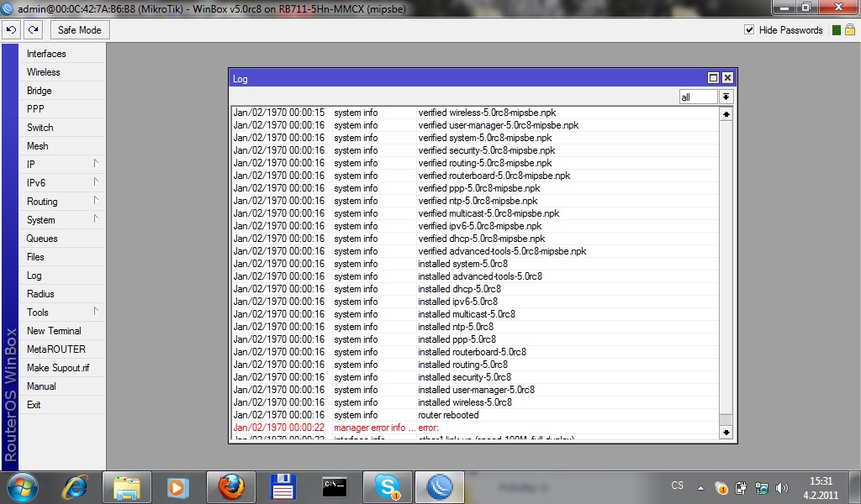Open Windows Explorer folder icon in taskbar

click(x=127, y=487)
